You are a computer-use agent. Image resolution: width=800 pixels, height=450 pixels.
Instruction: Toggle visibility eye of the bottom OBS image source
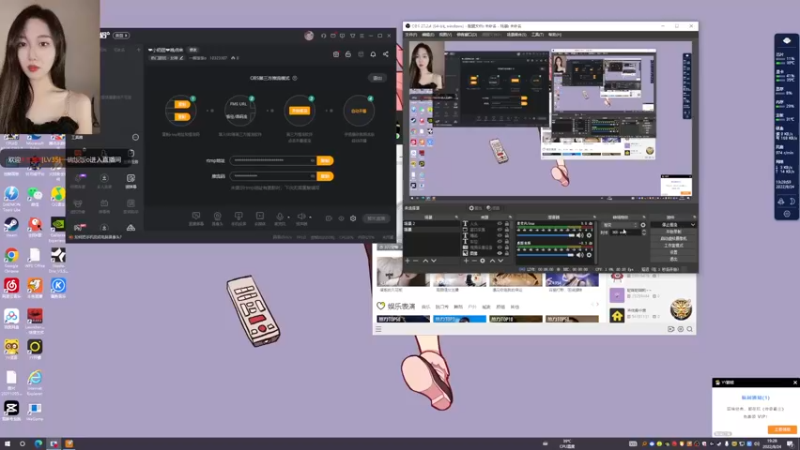(x=499, y=253)
